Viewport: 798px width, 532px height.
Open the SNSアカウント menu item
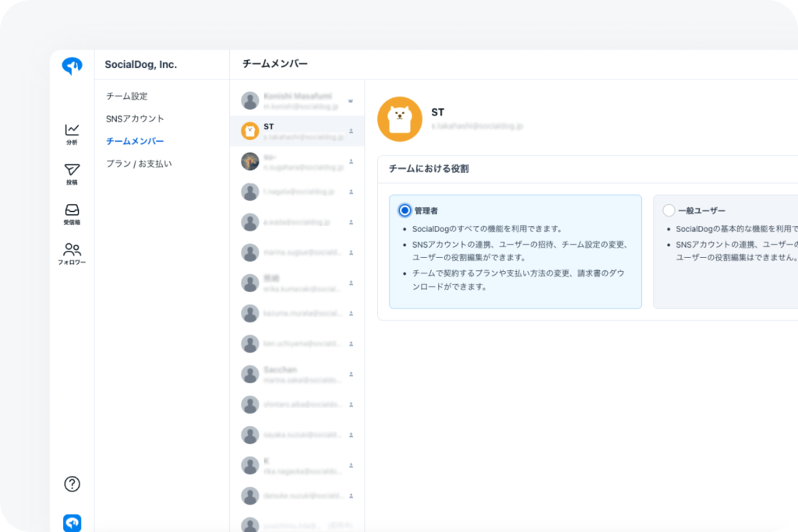[136, 118]
